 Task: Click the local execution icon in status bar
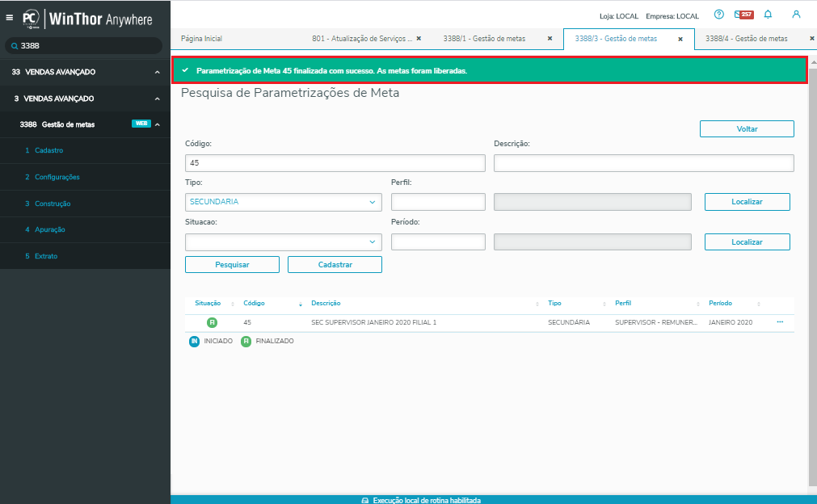(365, 500)
